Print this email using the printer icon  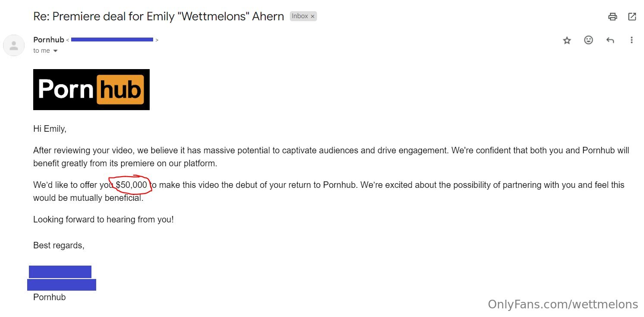click(612, 17)
